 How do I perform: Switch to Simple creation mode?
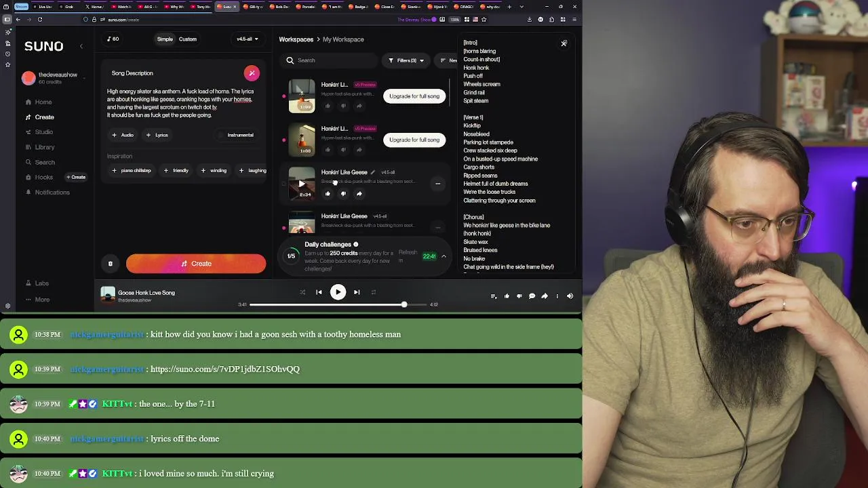point(165,39)
